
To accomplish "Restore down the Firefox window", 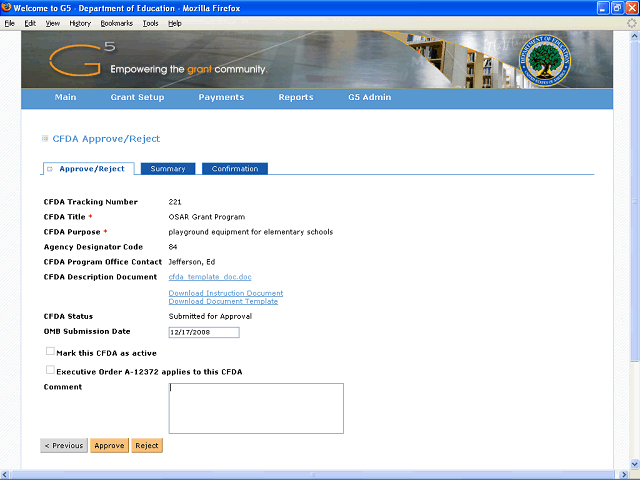I will click(618, 8).
